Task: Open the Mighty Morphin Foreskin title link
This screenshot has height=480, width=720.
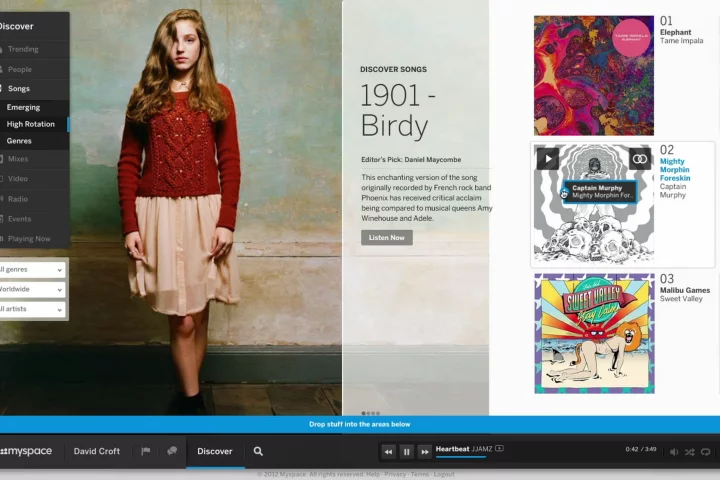Action: pos(675,169)
